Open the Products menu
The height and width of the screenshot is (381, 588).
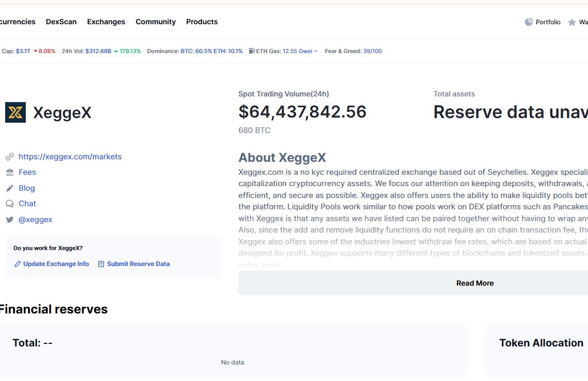click(202, 22)
